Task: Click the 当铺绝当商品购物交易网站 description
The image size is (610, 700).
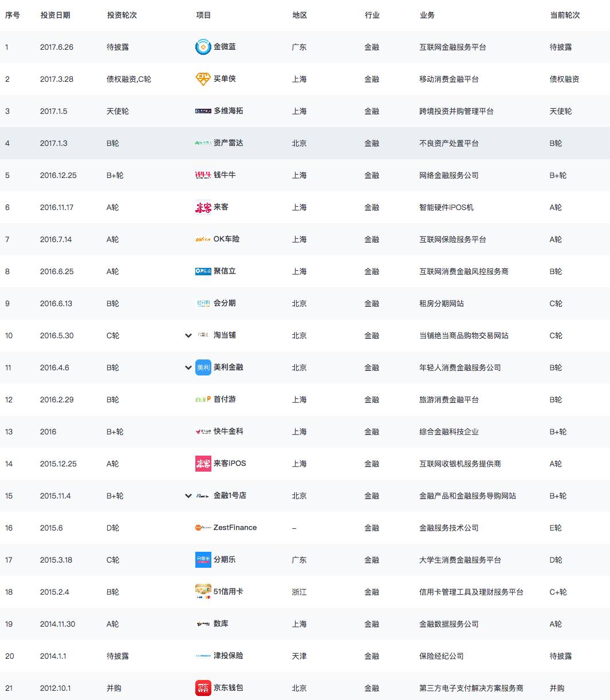Action: (464, 335)
